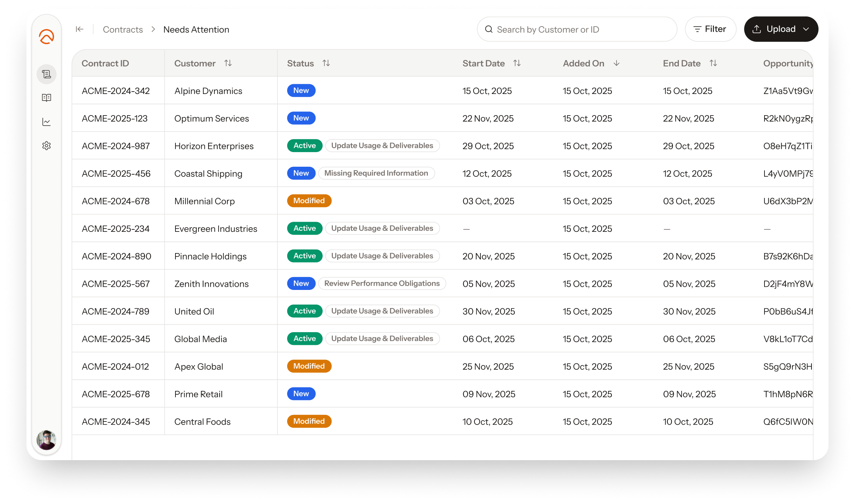
Task: Sort by End Date column arrows
Action: [x=713, y=63]
